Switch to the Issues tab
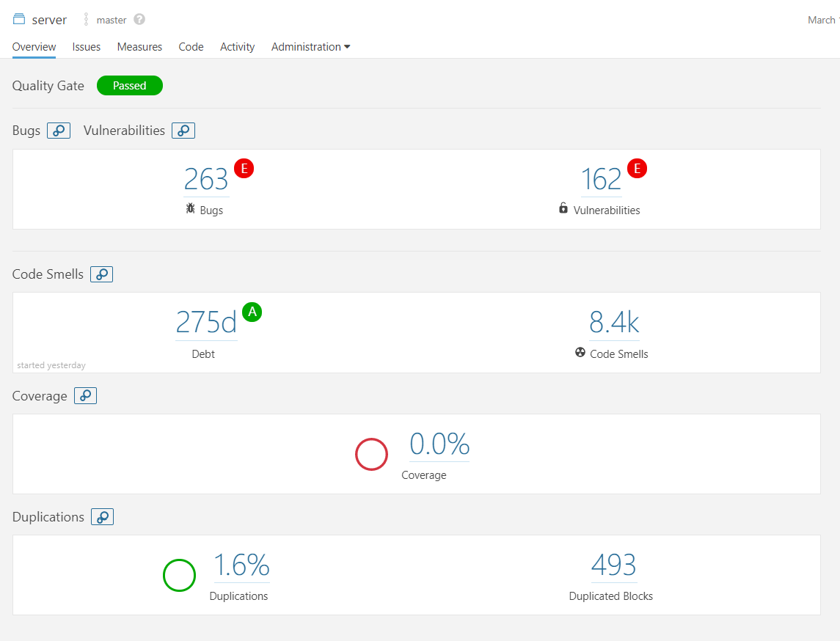Viewport: 840px width, 641px height. point(87,47)
